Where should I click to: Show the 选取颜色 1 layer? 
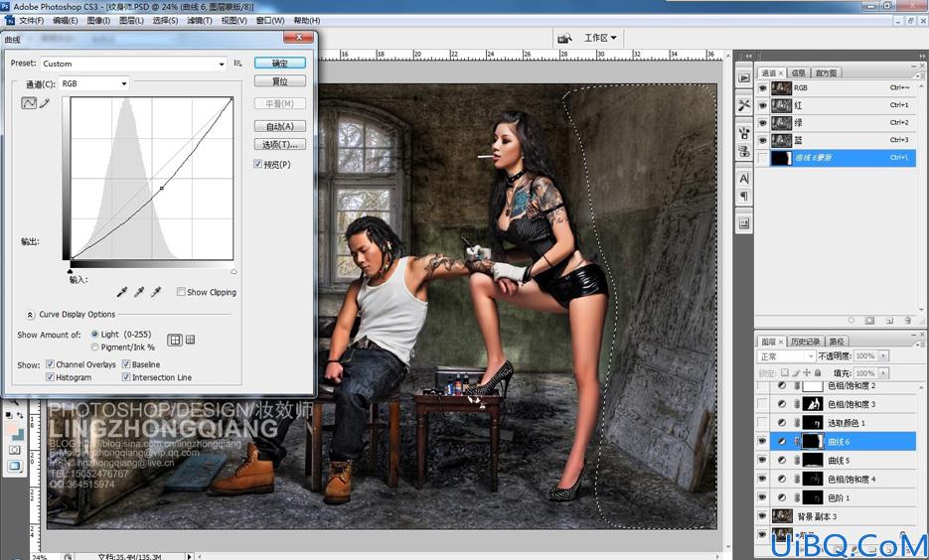pyautogui.click(x=762, y=423)
